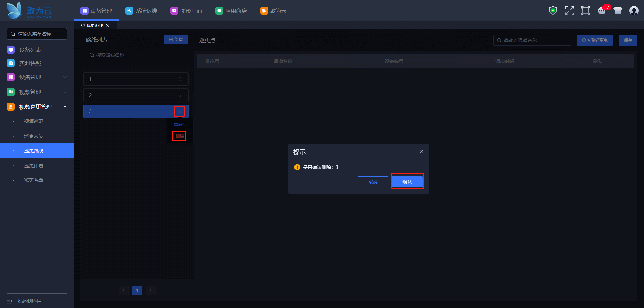This screenshot has width=644, height=308.
Task: Cancel deletion with the 取消 button
Action: tap(373, 181)
